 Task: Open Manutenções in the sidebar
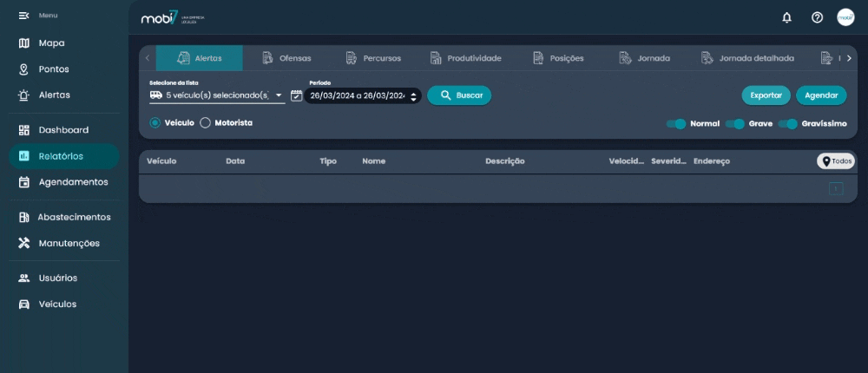click(69, 243)
